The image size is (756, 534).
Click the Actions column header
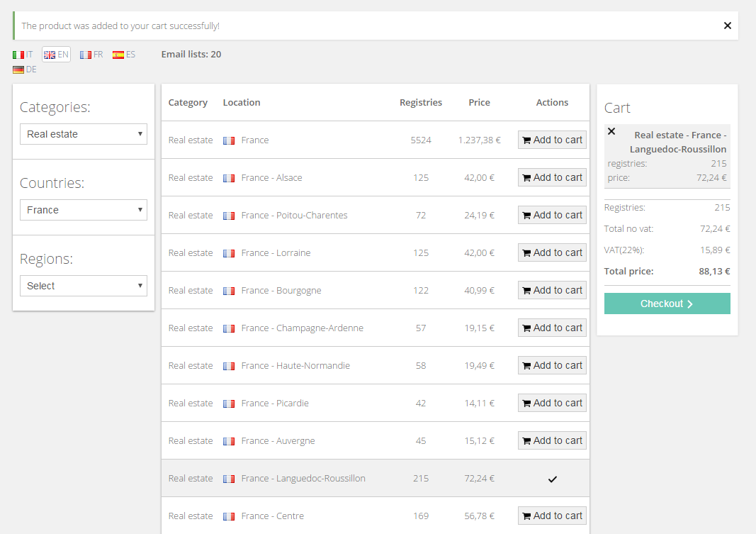point(552,102)
